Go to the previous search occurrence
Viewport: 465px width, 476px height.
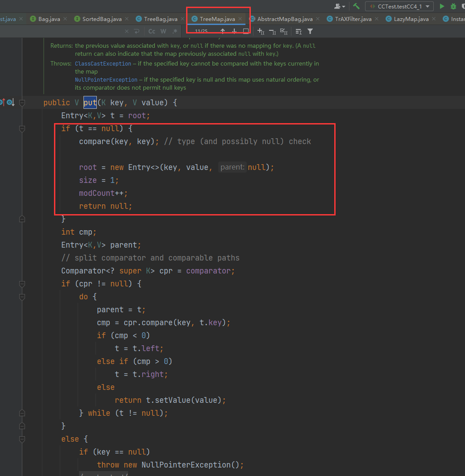[223, 31]
